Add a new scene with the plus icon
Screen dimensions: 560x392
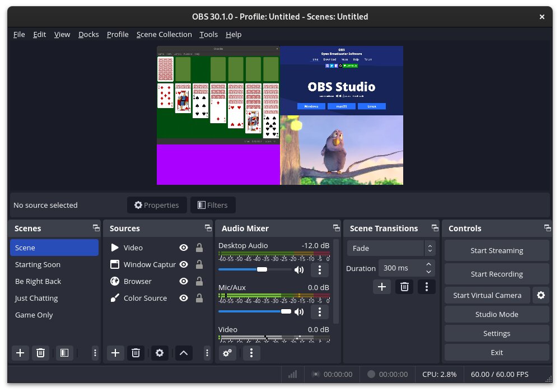click(20, 353)
